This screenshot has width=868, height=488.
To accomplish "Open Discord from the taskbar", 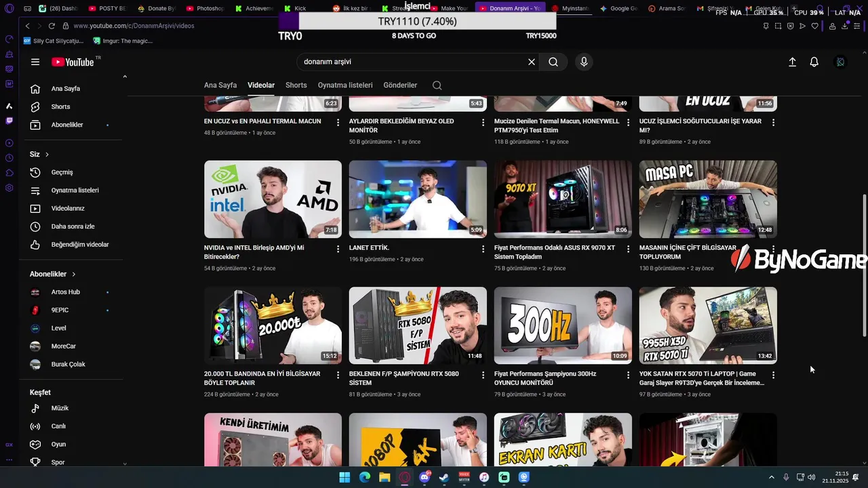I will click(x=425, y=477).
